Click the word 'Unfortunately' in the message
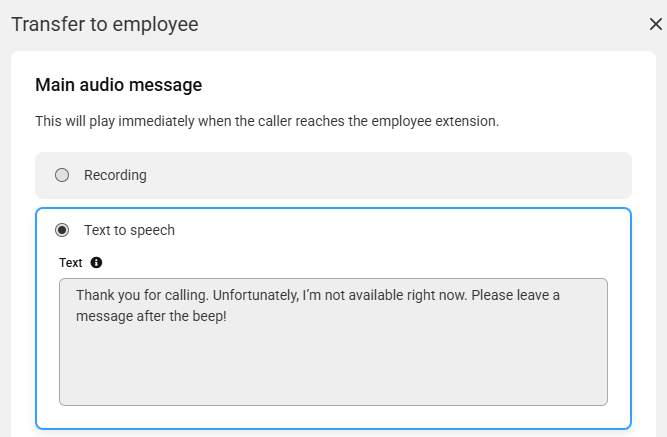Screen dimensions: 667x437 (x=256, y=295)
